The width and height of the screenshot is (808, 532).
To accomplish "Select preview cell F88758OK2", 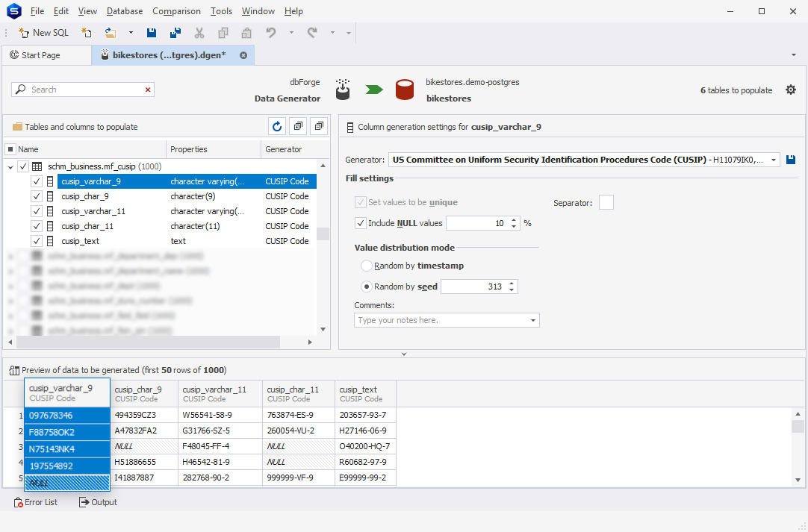I will (x=67, y=432).
